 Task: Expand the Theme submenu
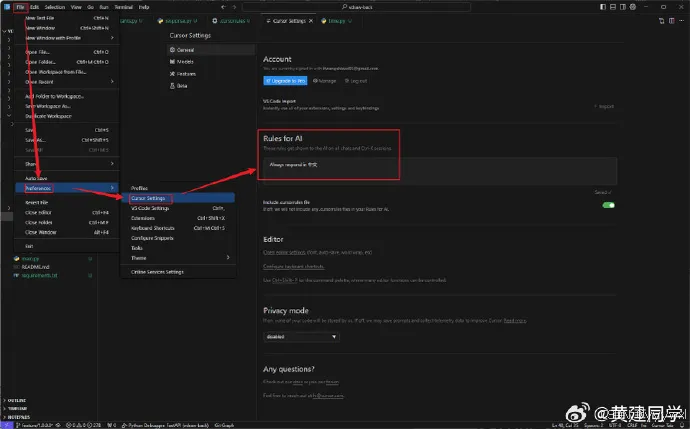pos(138,257)
